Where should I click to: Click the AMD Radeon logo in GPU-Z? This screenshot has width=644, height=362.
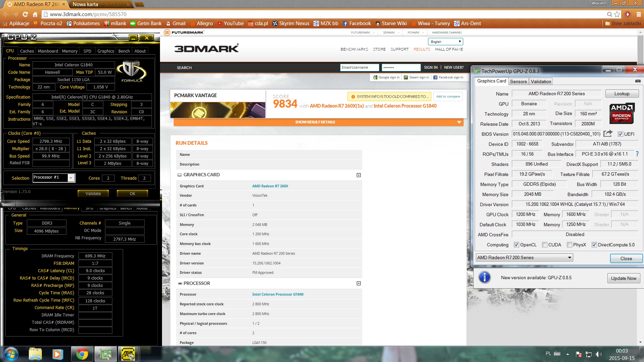click(622, 113)
